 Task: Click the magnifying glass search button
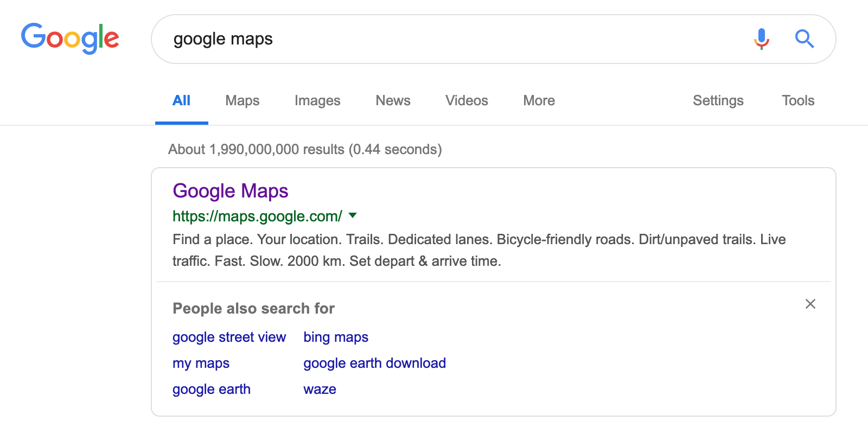(804, 39)
